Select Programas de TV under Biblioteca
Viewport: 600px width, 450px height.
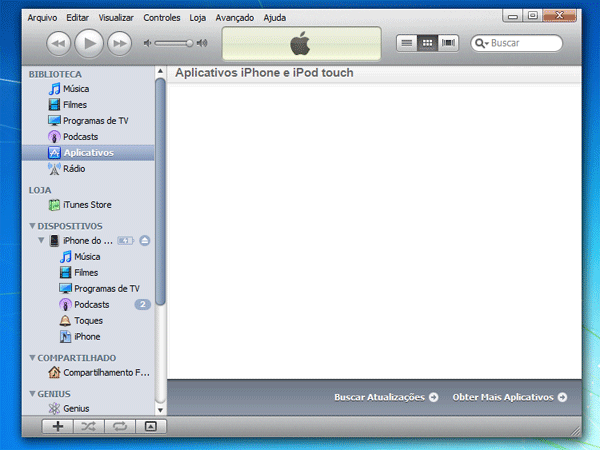[88, 121]
